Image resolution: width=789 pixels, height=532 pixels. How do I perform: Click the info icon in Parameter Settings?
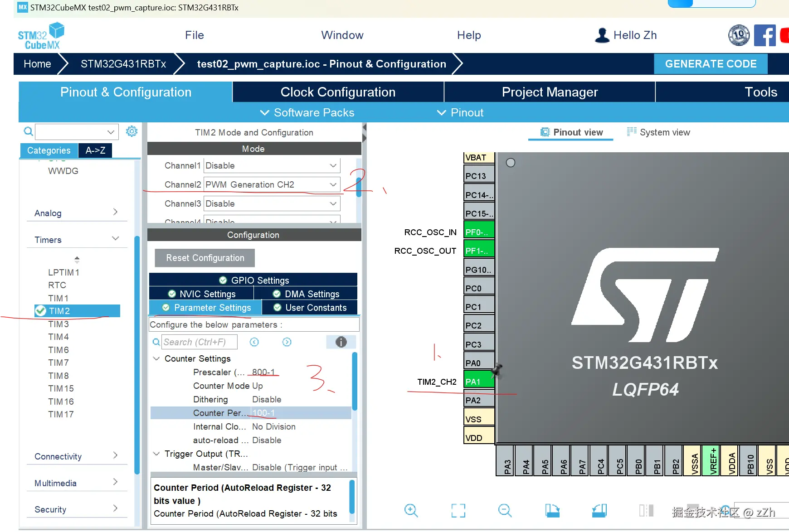pyautogui.click(x=341, y=342)
